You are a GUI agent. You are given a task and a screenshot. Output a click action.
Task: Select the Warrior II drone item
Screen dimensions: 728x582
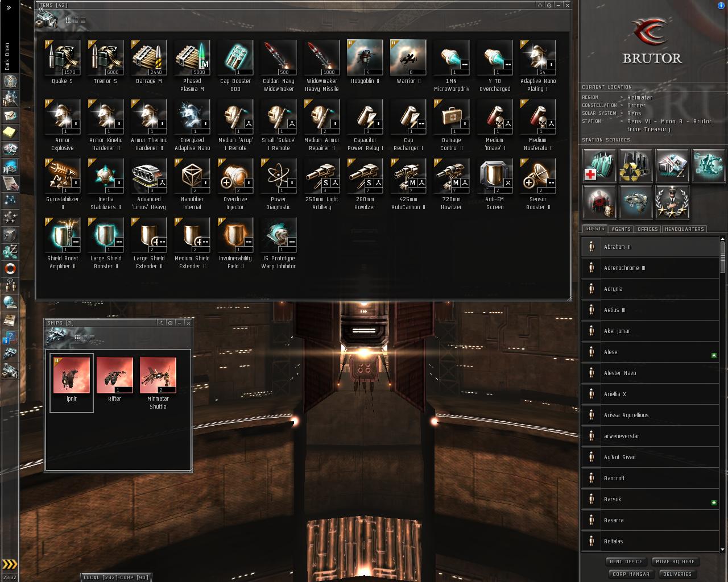408,63
